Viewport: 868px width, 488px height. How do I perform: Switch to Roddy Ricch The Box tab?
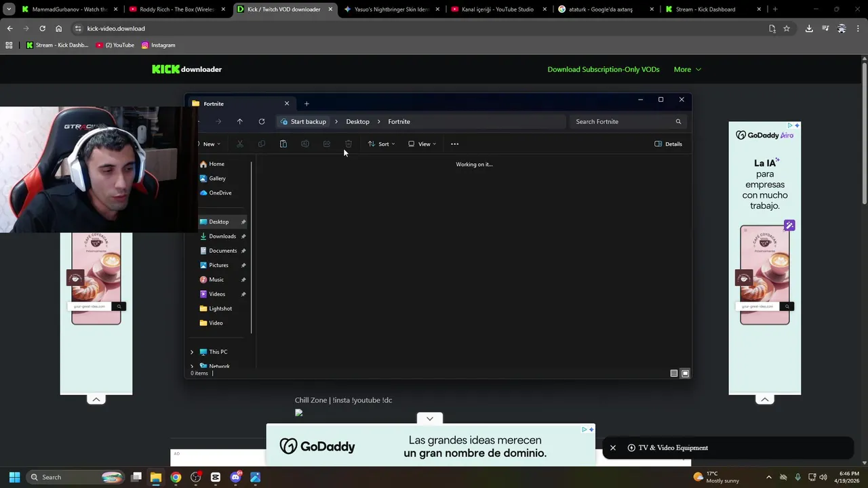[x=177, y=9]
